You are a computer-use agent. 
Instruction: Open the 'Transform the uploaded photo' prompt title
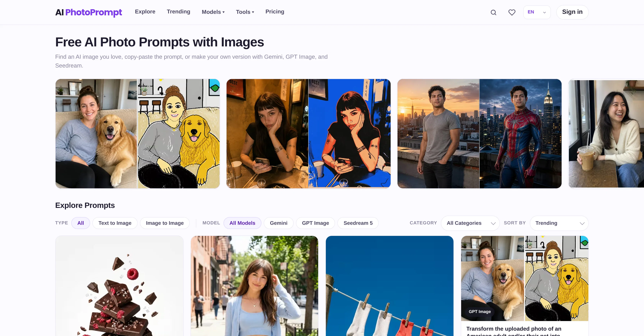tap(514, 331)
